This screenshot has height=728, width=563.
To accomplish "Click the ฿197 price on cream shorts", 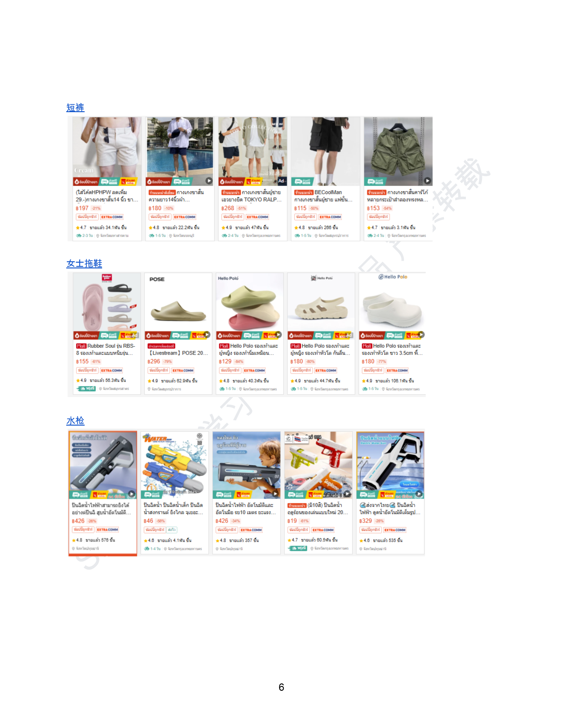I will pyautogui.click(x=82, y=208).
